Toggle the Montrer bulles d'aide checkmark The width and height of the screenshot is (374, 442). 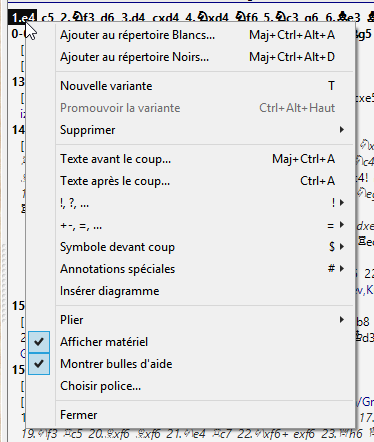(39, 364)
